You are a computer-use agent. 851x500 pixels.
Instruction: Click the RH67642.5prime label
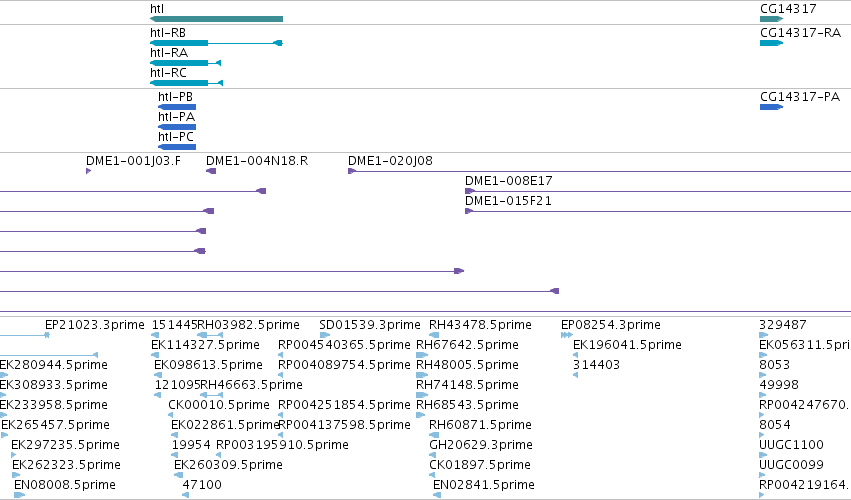pyautogui.click(x=467, y=345)
